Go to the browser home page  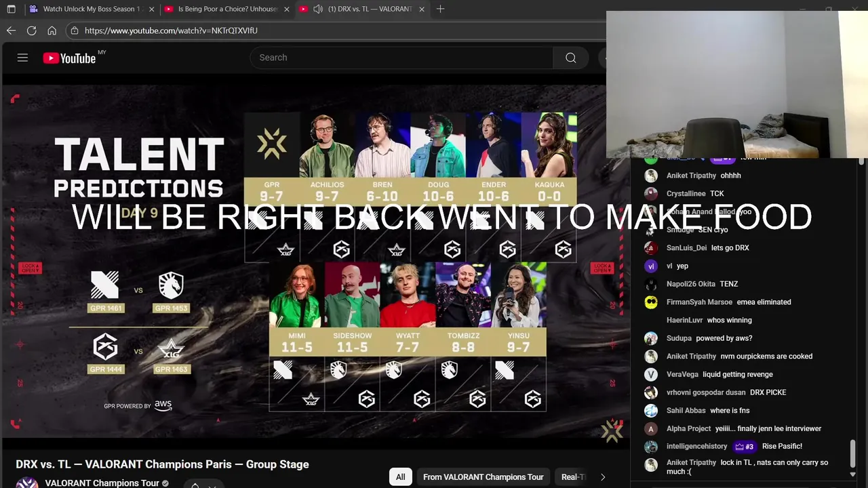coord(52,30)
